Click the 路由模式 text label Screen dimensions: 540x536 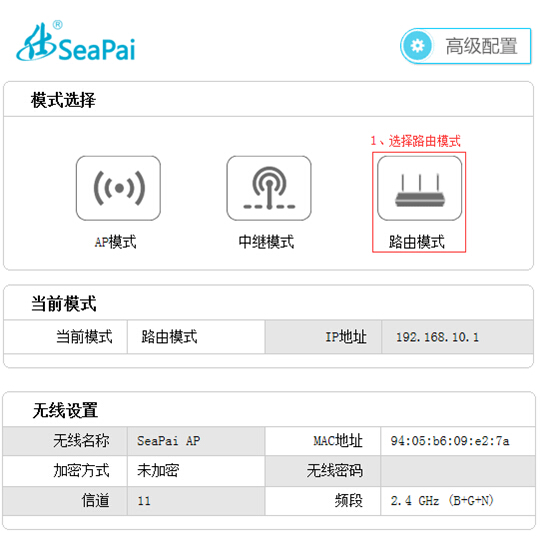(x=417, y=242)
